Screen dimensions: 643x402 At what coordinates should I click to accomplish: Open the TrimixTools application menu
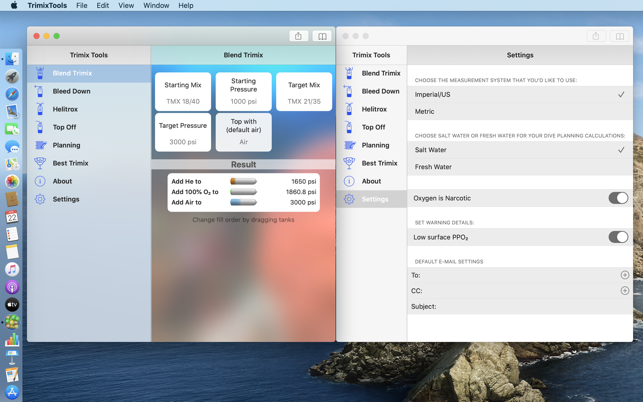coord(47,5)
